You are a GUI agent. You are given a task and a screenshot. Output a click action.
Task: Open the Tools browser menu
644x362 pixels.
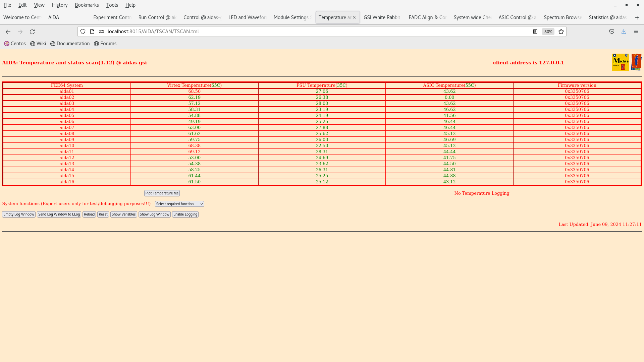[x=112, y=5]
